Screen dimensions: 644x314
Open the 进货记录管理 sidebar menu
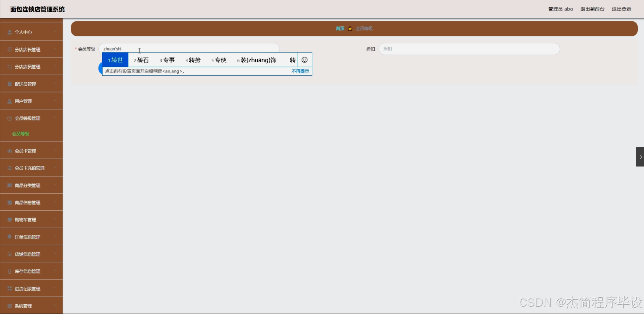point(31,288)
